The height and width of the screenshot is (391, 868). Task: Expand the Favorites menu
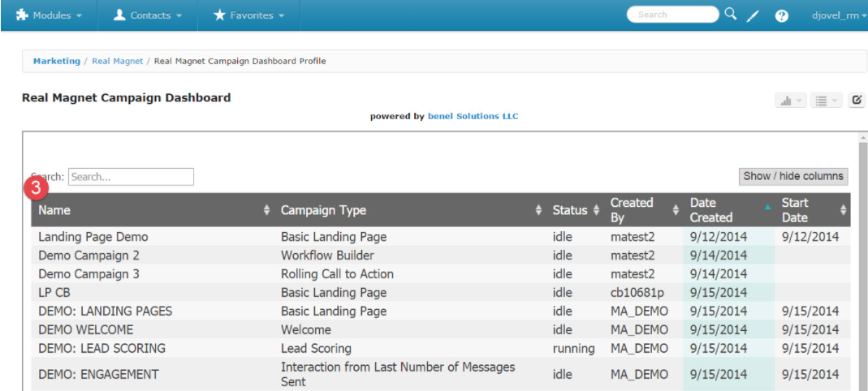(x=248, y=15)
